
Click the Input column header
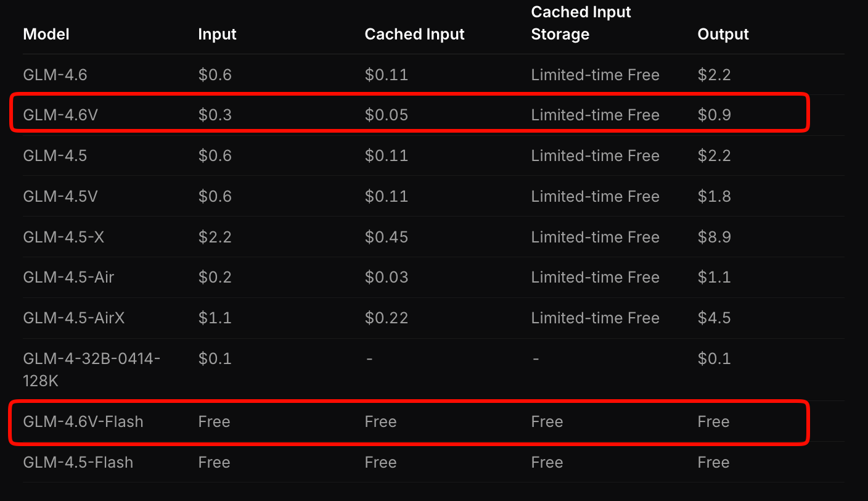pos(217,34)
